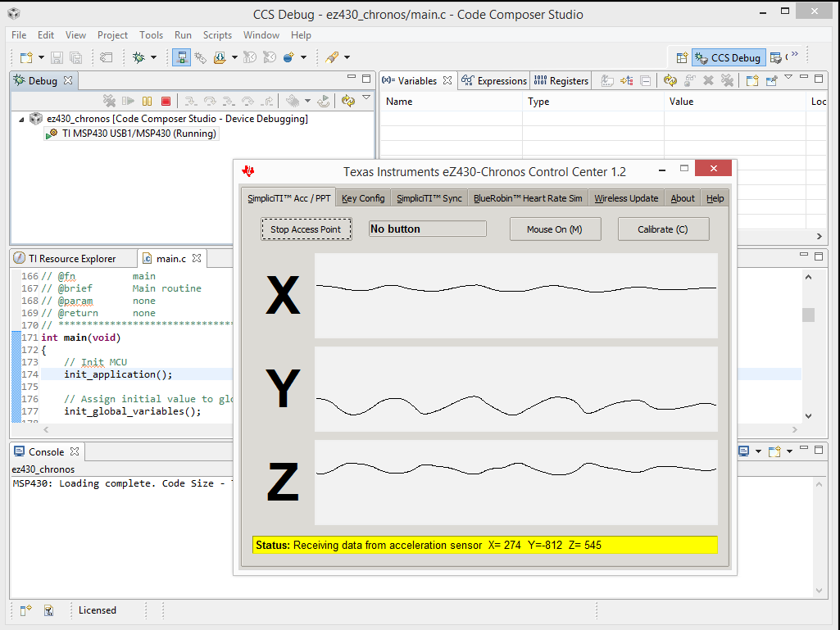840x630 pixels.
Task: Click line 174 init_application() in editor
Action: [118, 374]
